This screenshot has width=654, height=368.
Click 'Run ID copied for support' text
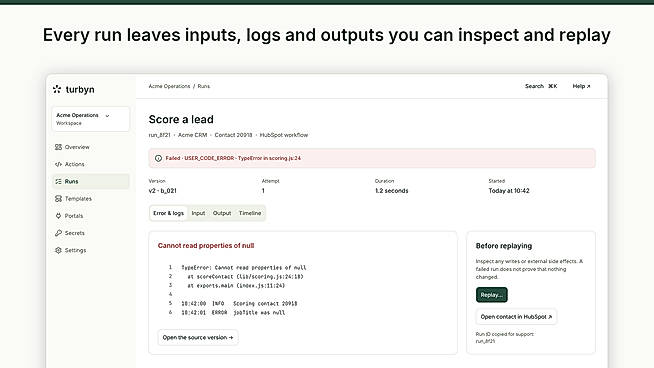click(505, 334)
